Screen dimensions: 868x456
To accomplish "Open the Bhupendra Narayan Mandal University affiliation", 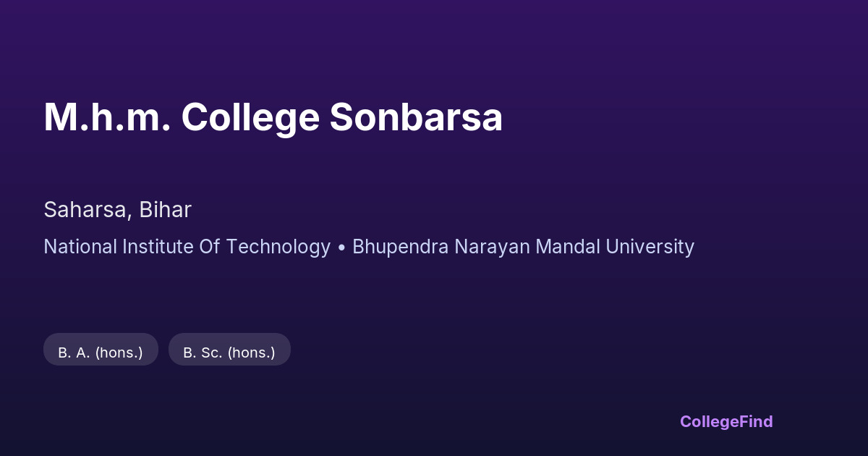I will click(x=523, y=247).
